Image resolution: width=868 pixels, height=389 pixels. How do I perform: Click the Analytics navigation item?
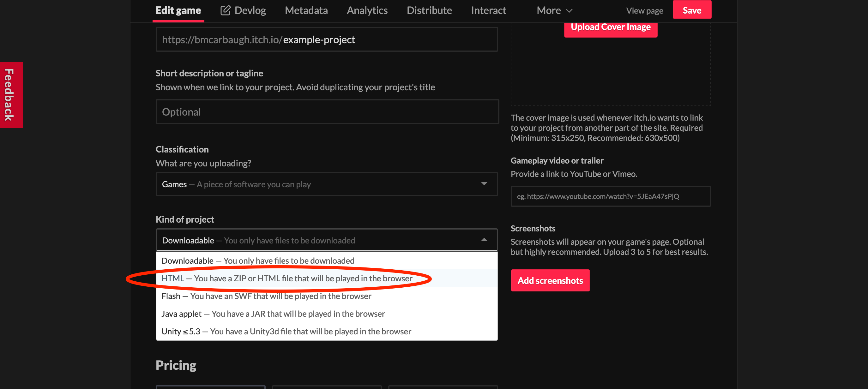[x=366, y=10]
